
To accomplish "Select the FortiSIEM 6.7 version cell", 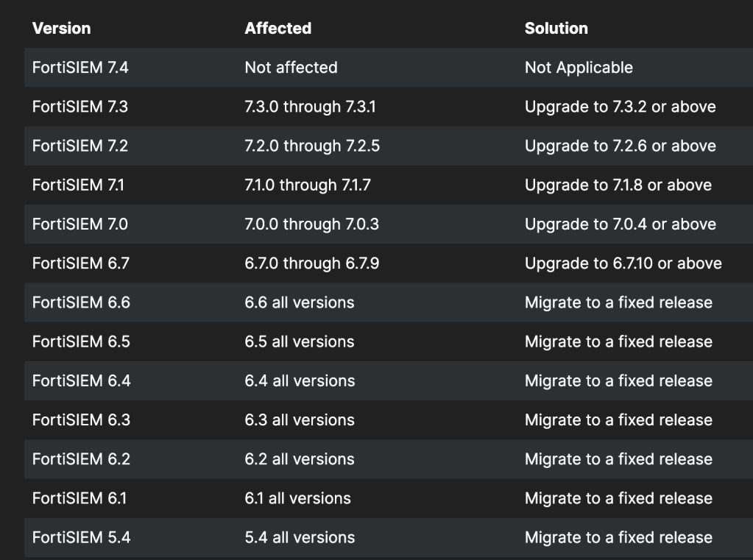I will click(81, 263).
